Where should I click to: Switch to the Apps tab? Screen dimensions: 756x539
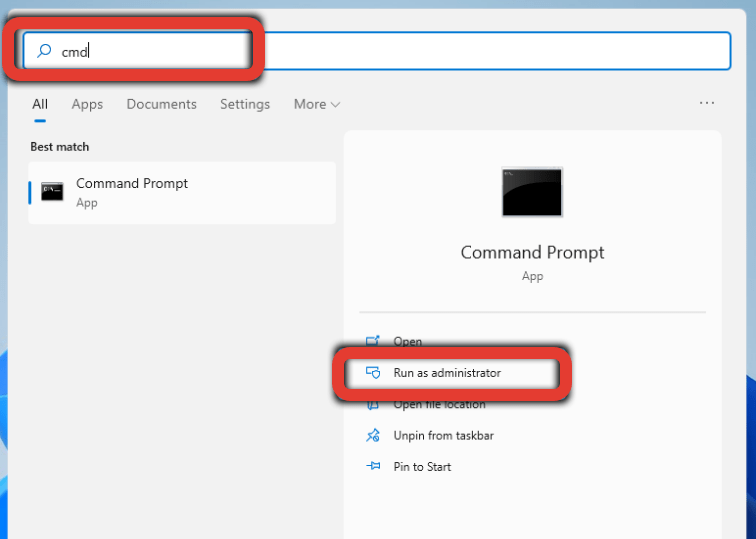(x=87, y=104)
